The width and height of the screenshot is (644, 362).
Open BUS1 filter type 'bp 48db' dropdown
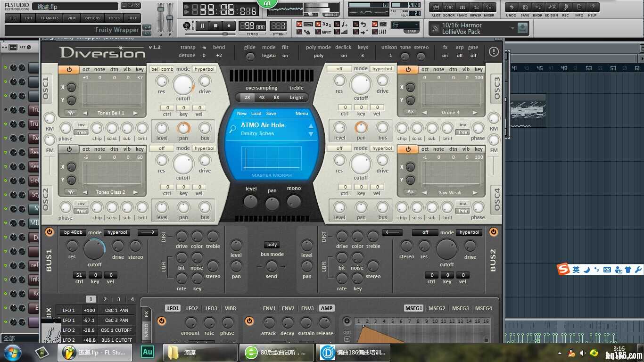click(x=73, y=232)
